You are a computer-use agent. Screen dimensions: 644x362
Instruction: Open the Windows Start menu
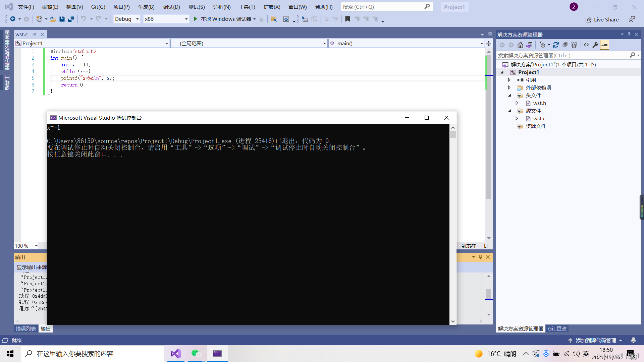pos(10,354)
